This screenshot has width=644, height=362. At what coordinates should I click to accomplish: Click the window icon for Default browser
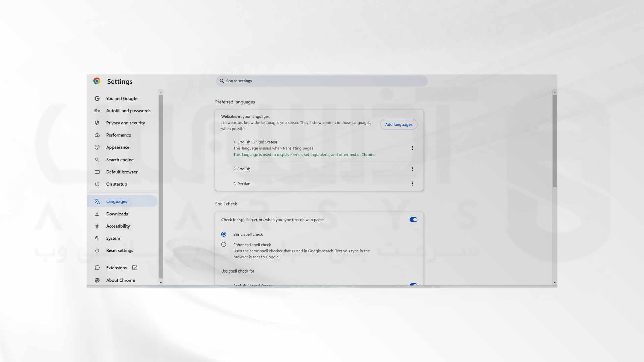click(97, 172)
